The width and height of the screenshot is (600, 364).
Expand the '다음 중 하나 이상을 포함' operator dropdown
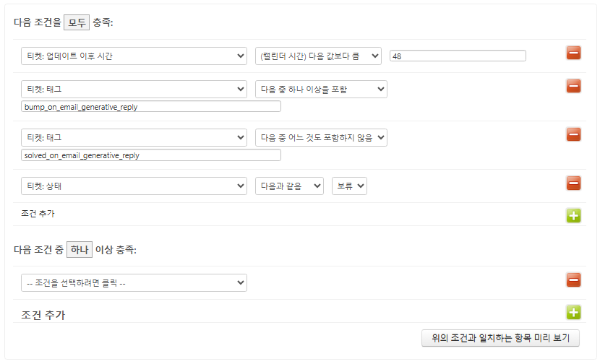pyautogui.click(x=321, y=89)
